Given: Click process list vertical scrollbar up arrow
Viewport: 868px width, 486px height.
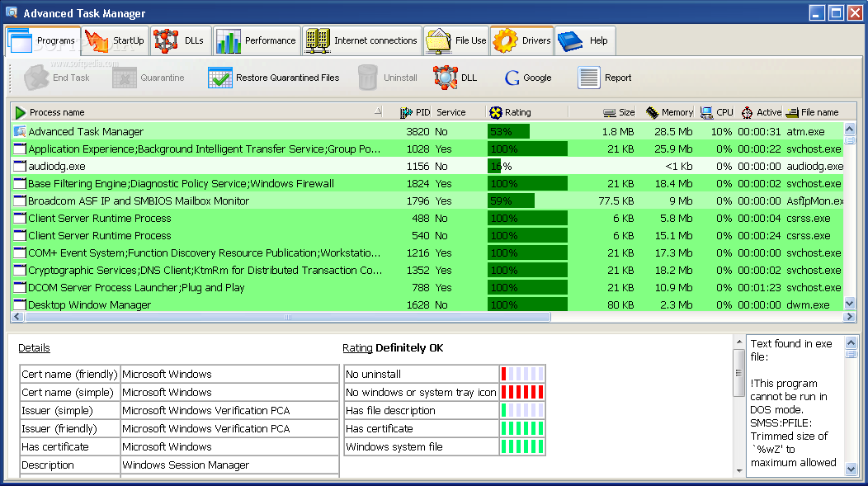Looking at the screenshot, I should pos(850,129).
